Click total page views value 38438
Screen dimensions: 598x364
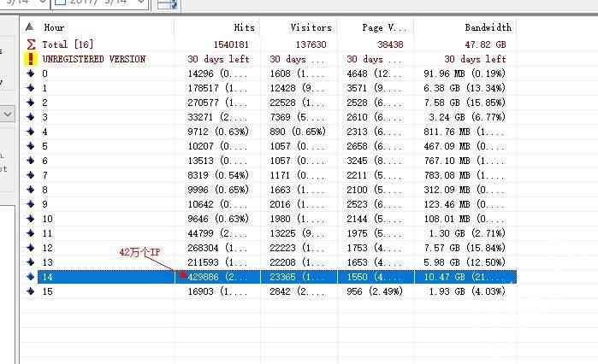[x=390, y=44]
